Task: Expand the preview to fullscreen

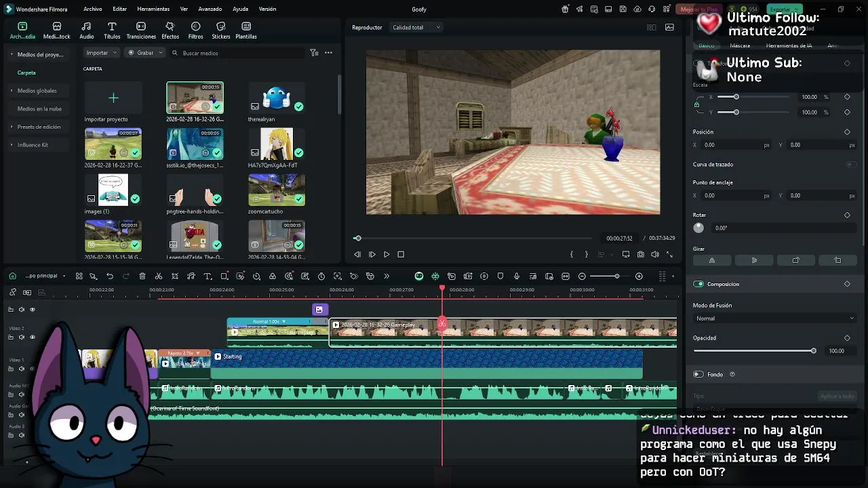Action: pyautogui.click(x=669, y=254)
